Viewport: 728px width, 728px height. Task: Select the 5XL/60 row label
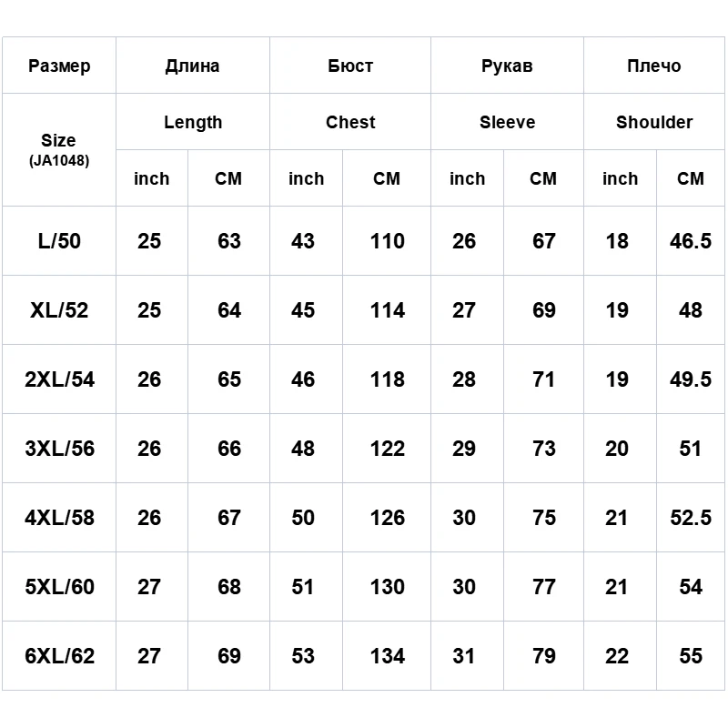(x=59, y=586)
